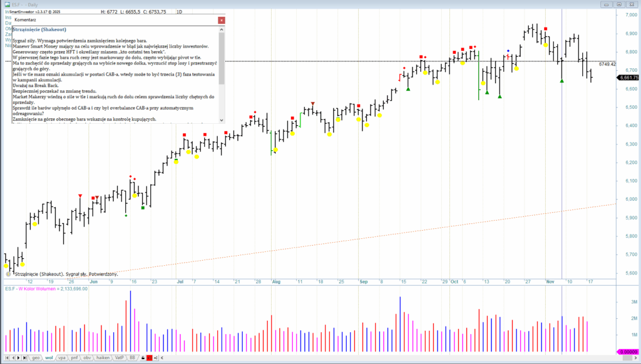Toggle the chart lock icon
641x364 pixels.
tap(143, 358)
